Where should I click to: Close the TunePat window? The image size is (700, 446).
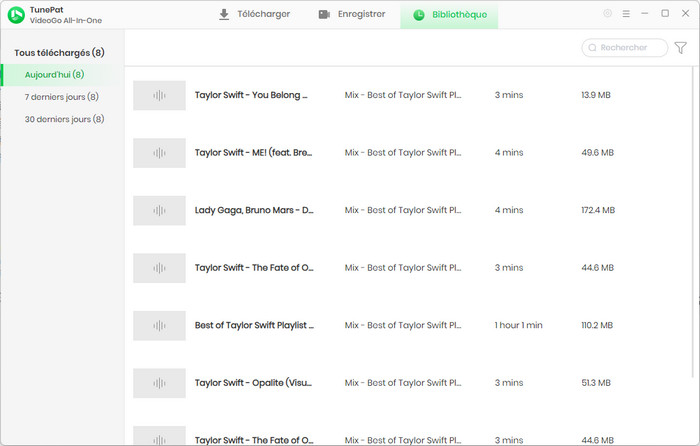[x=685, y=13]
